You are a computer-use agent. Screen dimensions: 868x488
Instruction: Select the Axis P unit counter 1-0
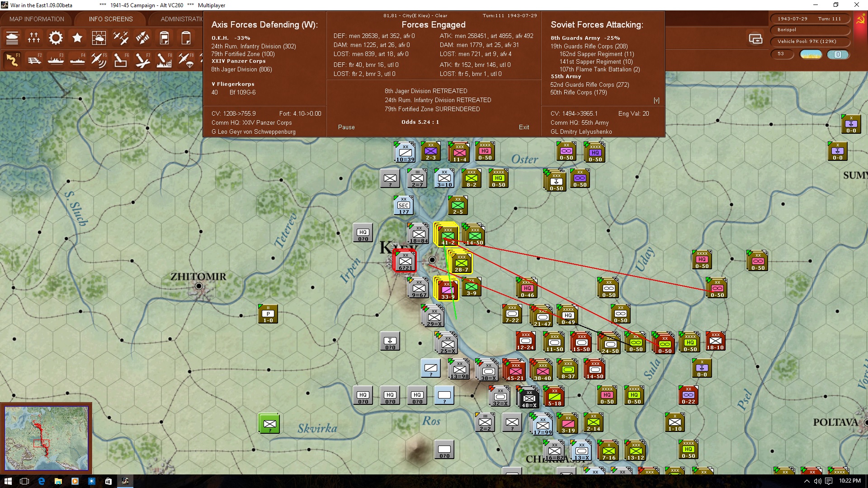268,314
